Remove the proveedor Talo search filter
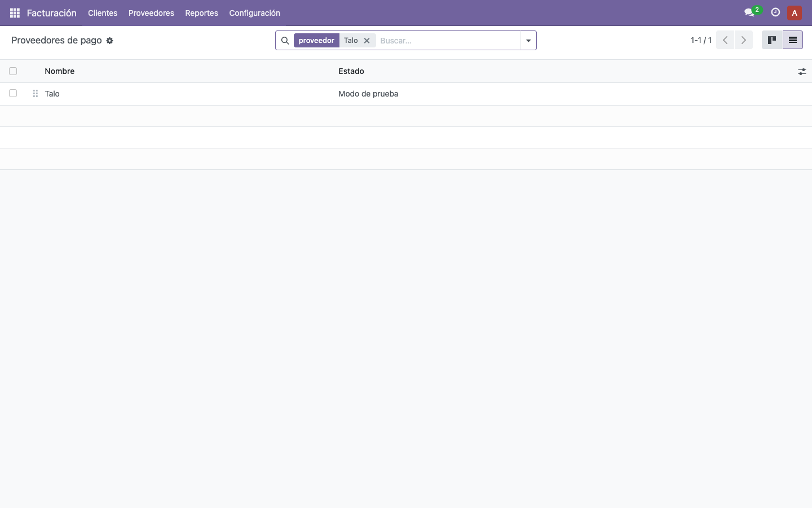Viewport: 812px width, 508px height. coord(367,41)
